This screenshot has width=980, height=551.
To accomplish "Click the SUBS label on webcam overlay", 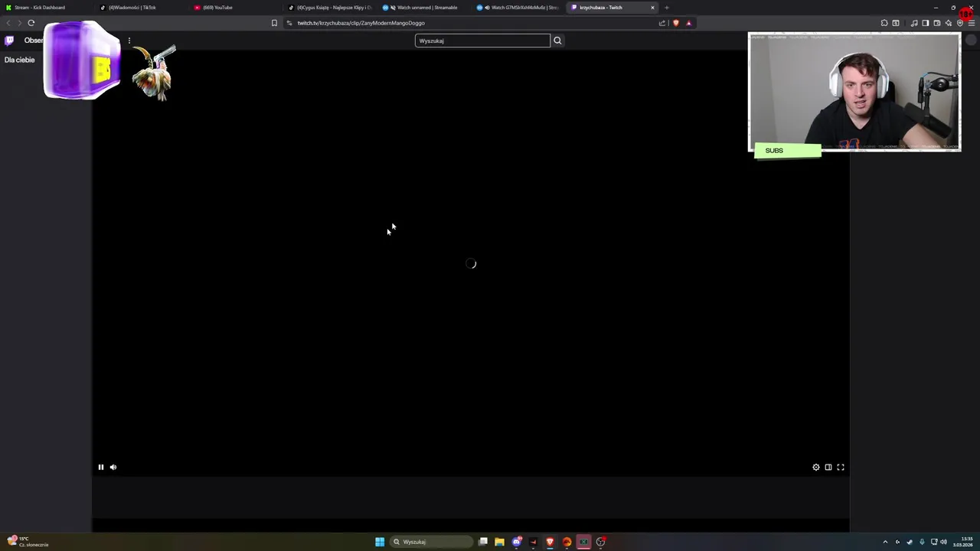I will point(774,151).
